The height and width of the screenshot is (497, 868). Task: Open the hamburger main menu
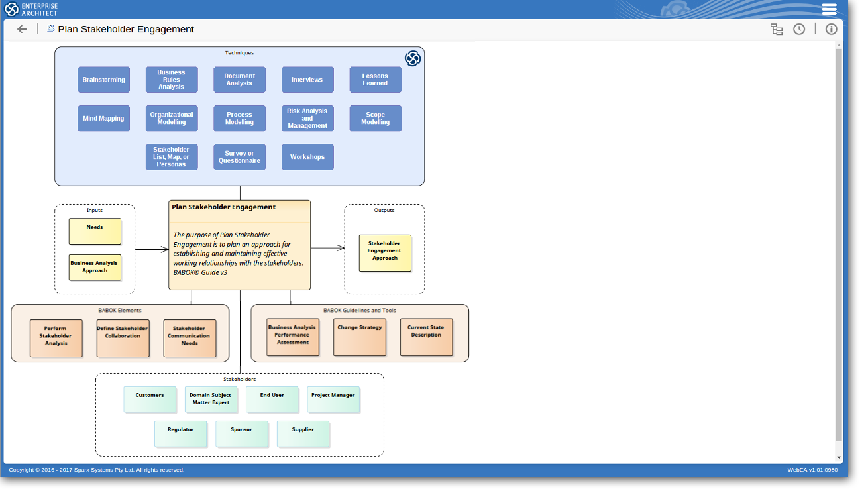click(x=829, y=9)
